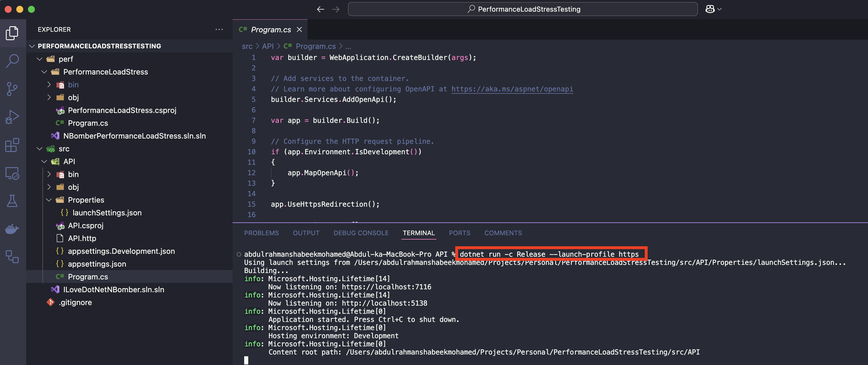Open the Testing flask icon
Screen dimensions: 868x365
point(12,201)
